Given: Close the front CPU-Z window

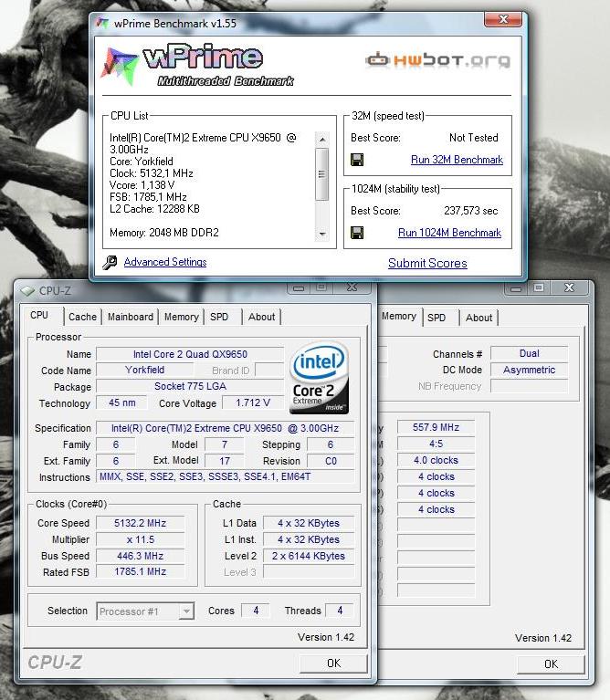Looking at the screenshot, I should click(352, 287).
